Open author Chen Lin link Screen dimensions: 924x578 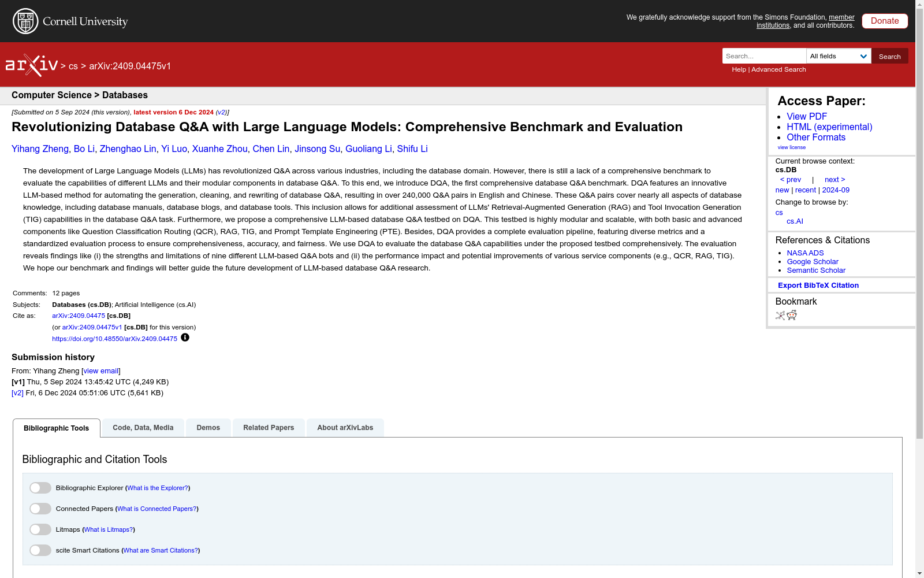point(271,149)
